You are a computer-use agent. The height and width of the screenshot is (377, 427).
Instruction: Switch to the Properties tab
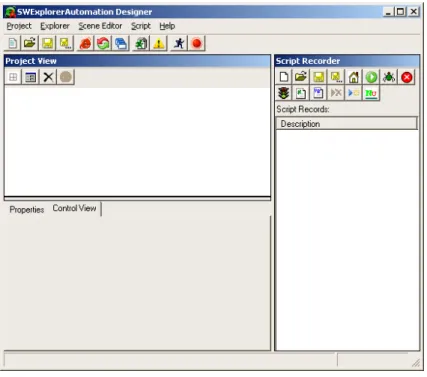pos(27,210)
